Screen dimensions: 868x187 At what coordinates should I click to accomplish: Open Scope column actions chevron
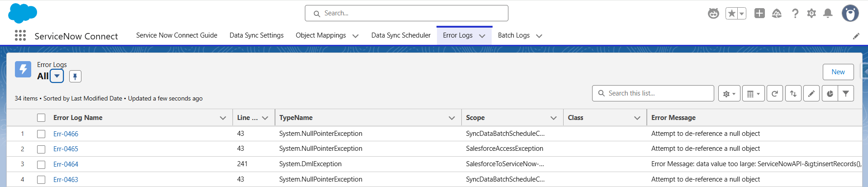coord(554,118)
